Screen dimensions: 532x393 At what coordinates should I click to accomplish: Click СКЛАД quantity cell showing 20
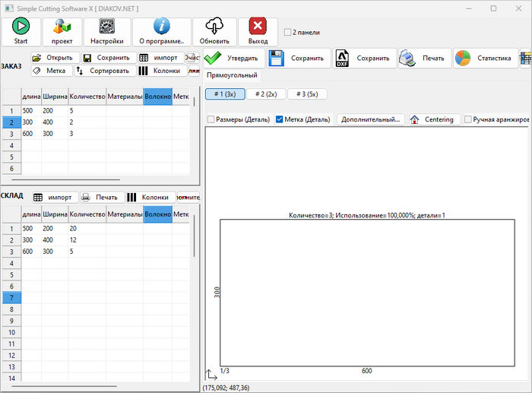(x=87, y=228)
